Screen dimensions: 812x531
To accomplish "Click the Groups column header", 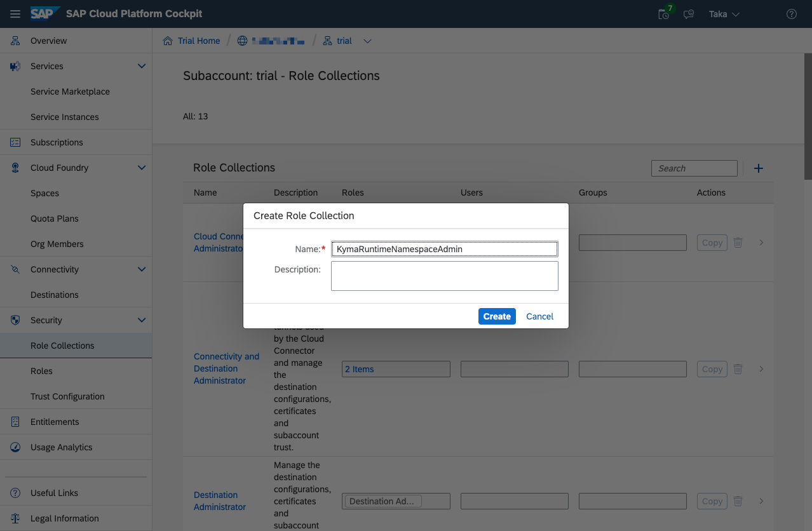I will click(593, 192).
